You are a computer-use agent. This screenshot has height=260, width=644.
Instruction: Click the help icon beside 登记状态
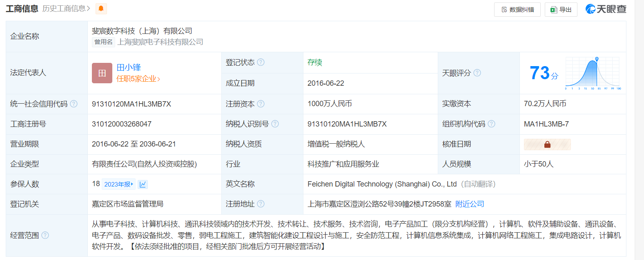coord(261,62)
